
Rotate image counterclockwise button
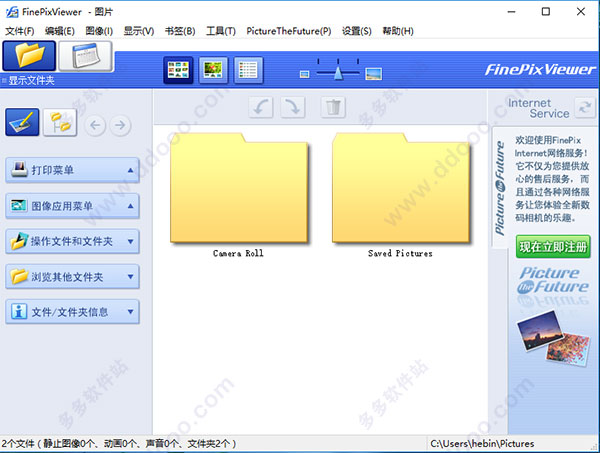coord(261,107)
